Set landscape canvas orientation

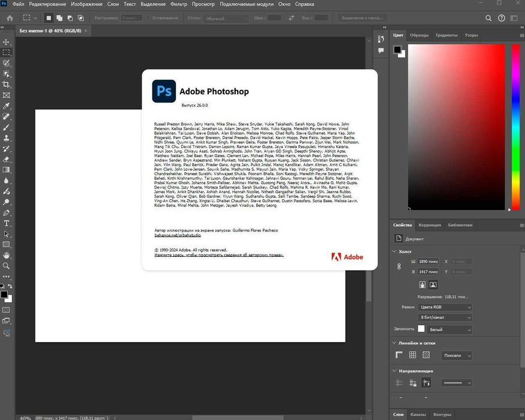coord(433,284)
